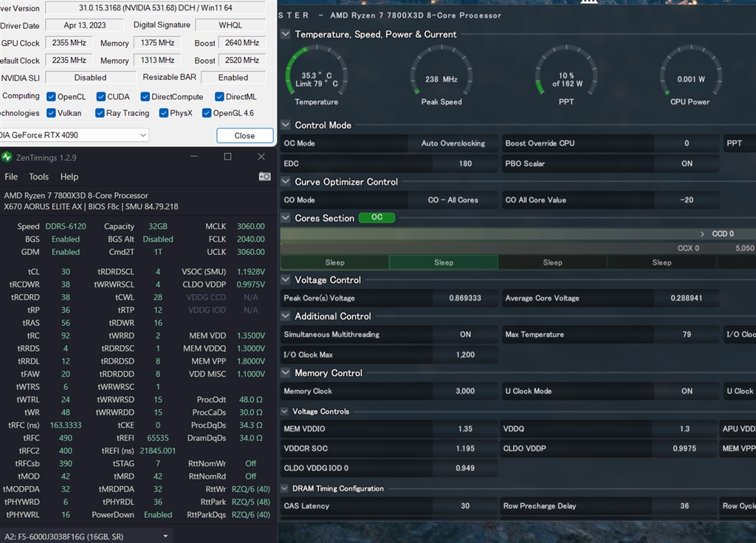Screen dimensions: 756x543
Task: Toggle the Ray Tracing checkbox
Action: click(100, 113)
